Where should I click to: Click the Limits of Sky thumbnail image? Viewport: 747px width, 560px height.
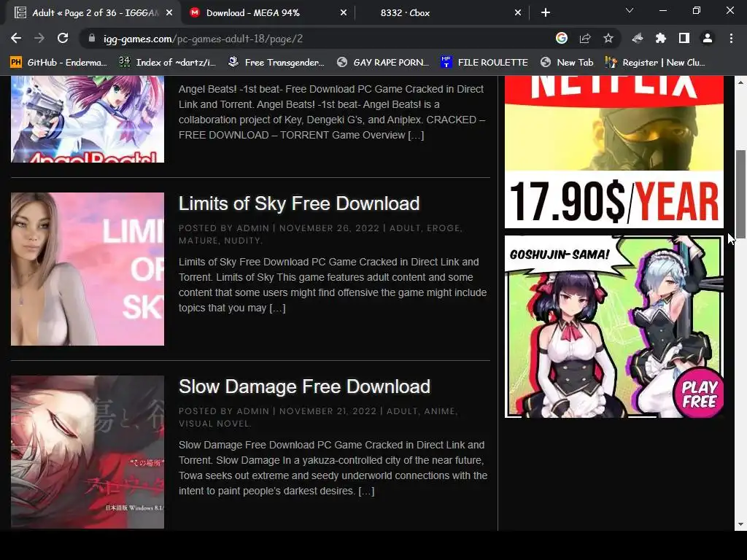[x=88, y=269]
